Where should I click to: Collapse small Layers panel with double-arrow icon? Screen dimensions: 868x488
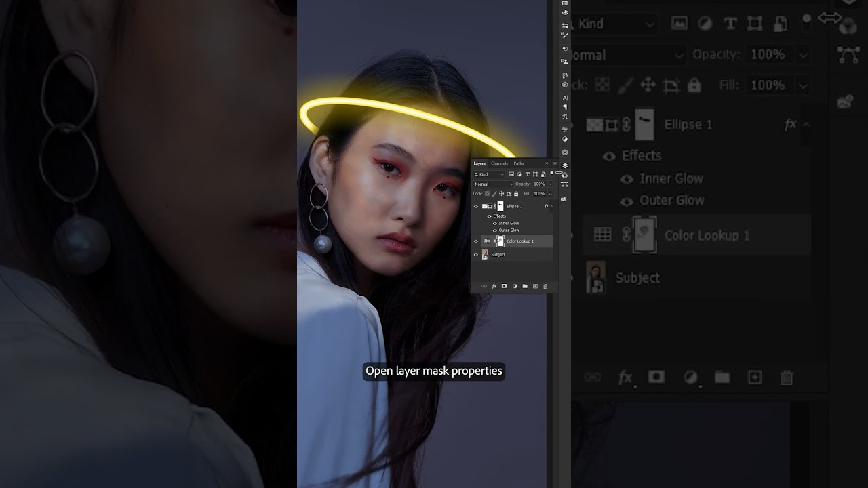click(x=547, y=163)
